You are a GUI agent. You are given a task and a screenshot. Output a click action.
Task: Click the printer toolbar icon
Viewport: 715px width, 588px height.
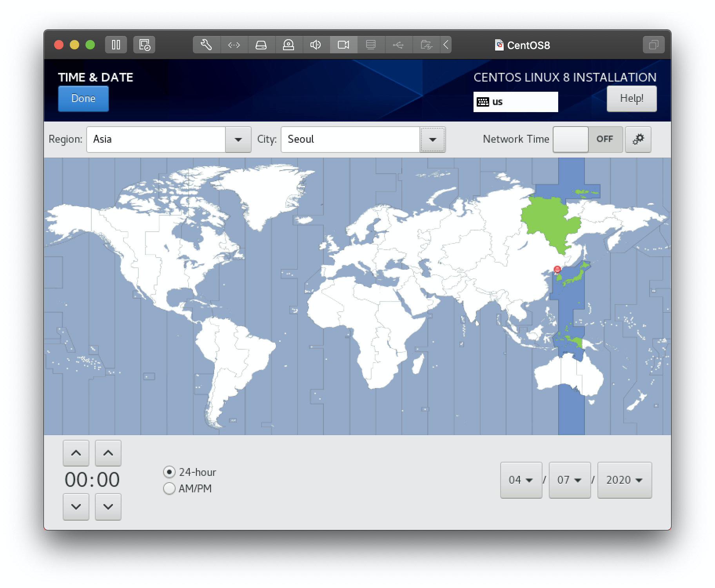tap(371, 45)
